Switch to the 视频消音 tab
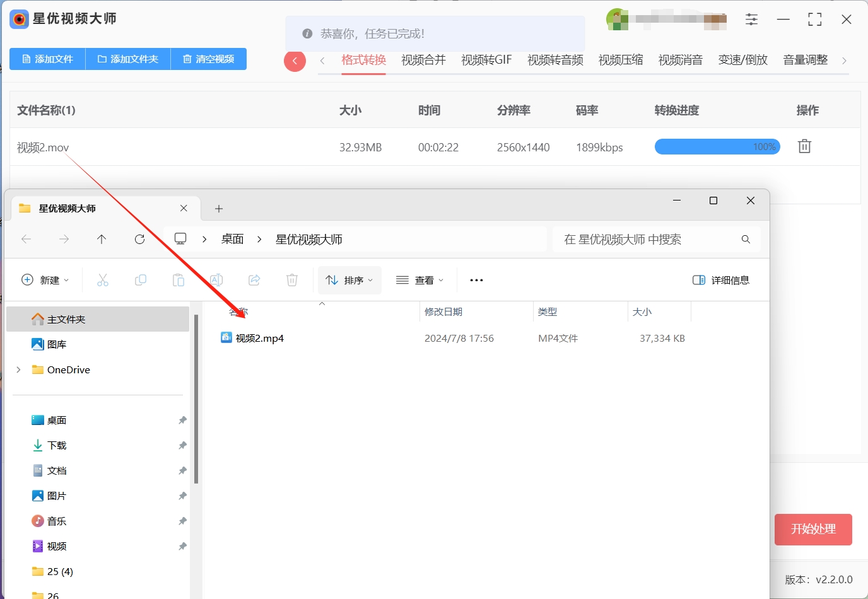The height and width of the screenshot is (599, 868). click(681, 60)
